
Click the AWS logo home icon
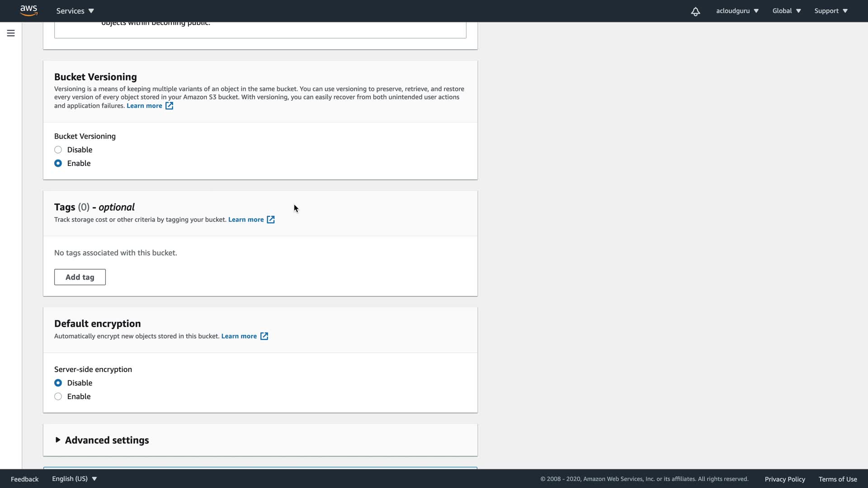[28, 10]
